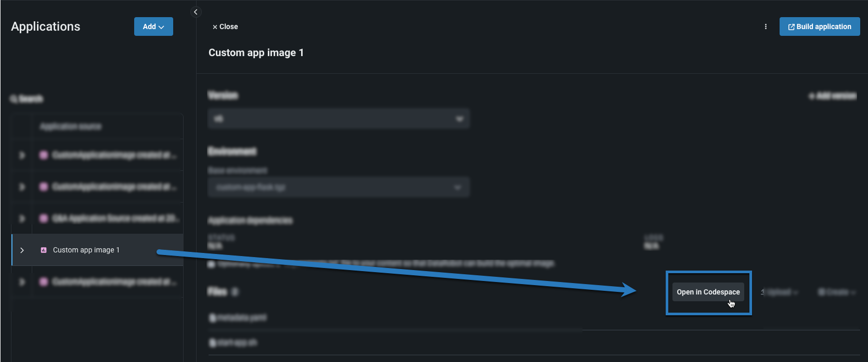Open the Version dropdown
The height and width of the screenshot is (362, 868).
[x=339, y=118]
